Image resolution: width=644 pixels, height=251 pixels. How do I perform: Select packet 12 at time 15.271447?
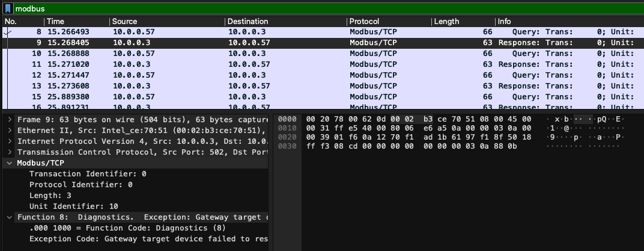180,75
